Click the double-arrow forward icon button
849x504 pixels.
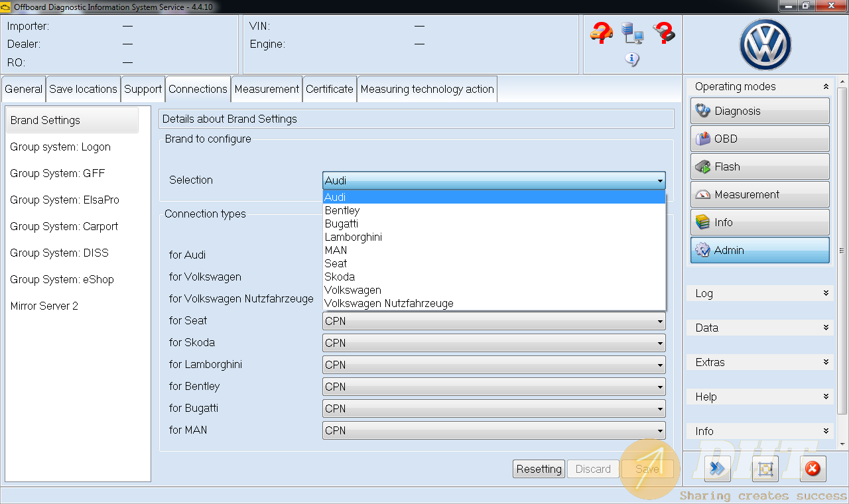(717, 469)
